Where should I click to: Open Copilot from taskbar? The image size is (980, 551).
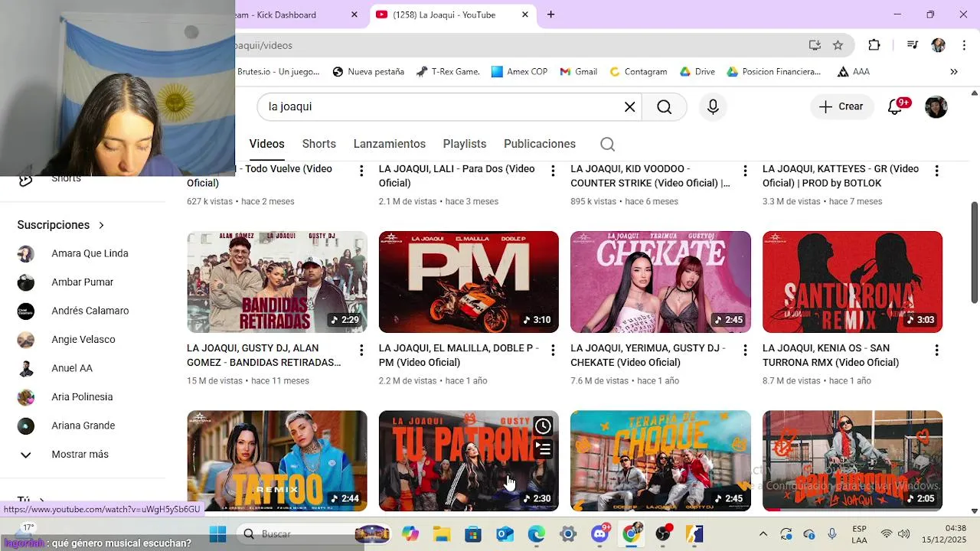click(x=410, y=533)
